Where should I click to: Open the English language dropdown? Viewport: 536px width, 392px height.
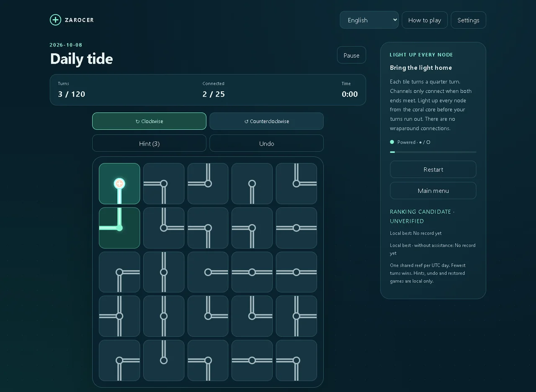tap(369, 20)
